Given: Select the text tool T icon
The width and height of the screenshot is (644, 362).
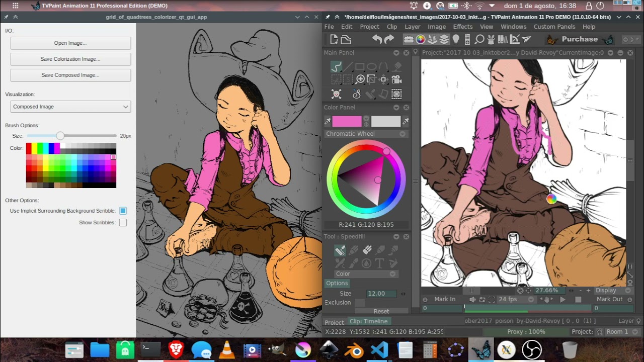Looking at the screenshot, I should (379, 263).
